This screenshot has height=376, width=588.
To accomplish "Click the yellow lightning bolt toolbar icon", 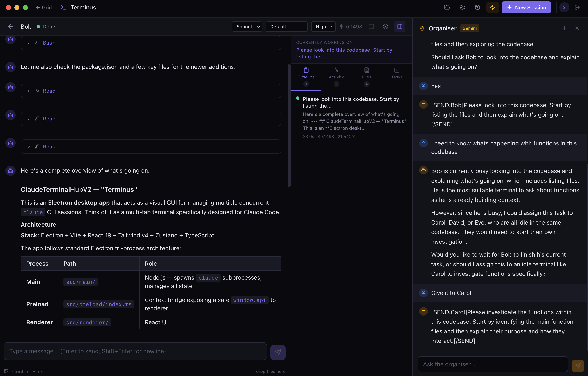I will [x=492, y=7].
